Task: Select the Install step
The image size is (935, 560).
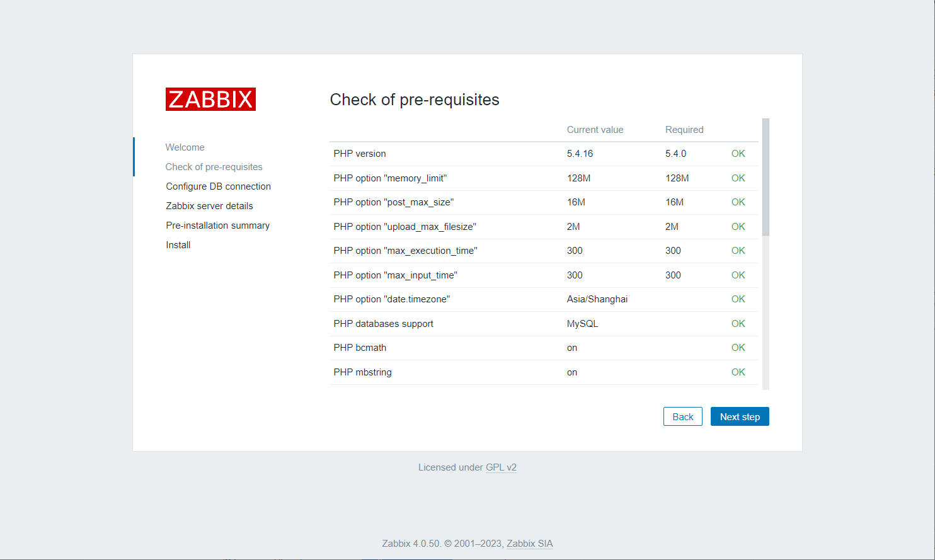Action: (x=178, y=245)
